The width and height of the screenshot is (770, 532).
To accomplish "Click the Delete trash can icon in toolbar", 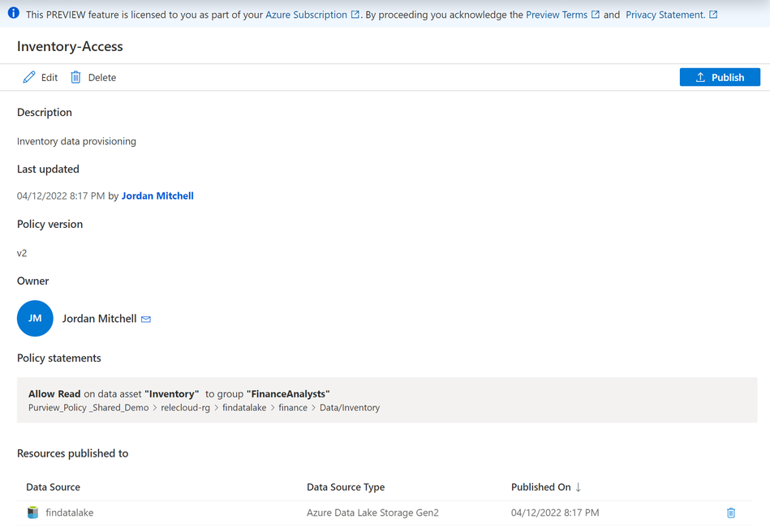I will pos(75,77).
